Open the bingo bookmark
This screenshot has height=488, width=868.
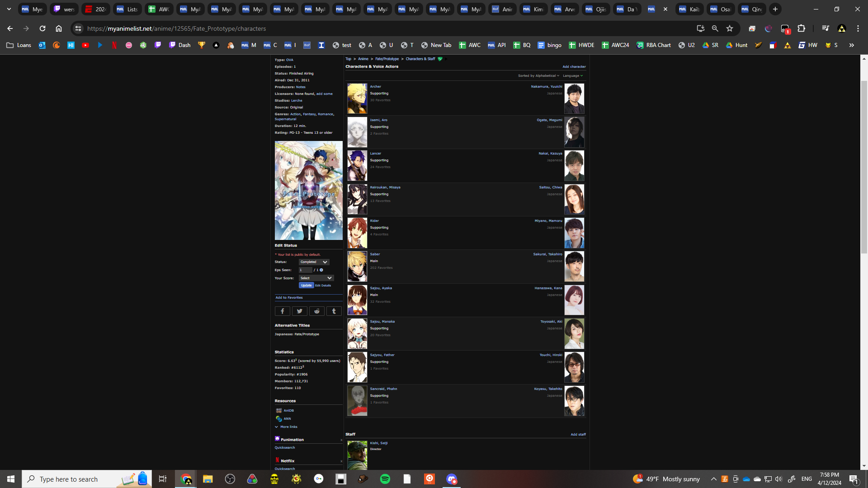coord(549,45)
